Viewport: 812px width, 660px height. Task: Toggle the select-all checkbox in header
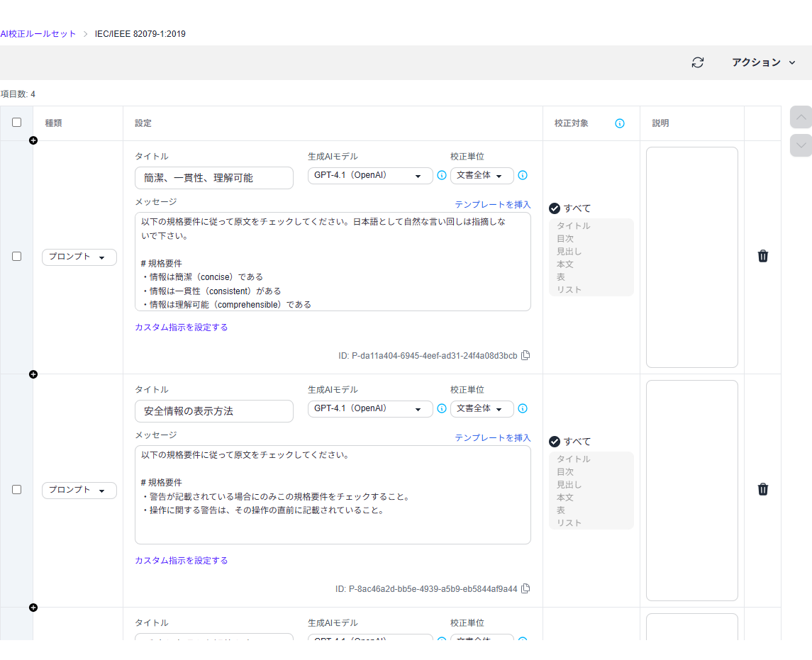pos(16,122)
